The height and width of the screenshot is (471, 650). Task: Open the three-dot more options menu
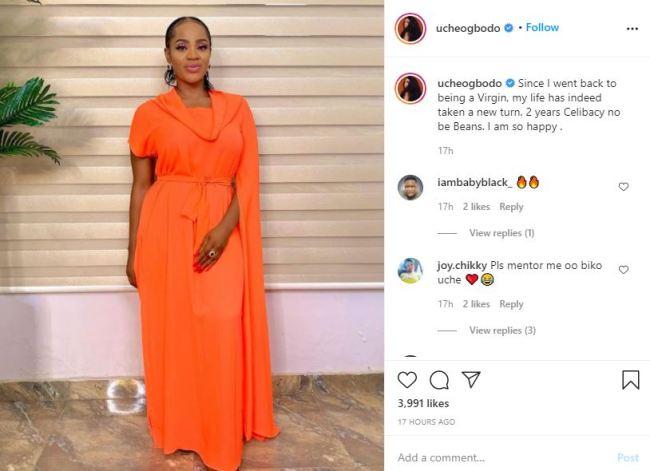click(x=632, y=29)
